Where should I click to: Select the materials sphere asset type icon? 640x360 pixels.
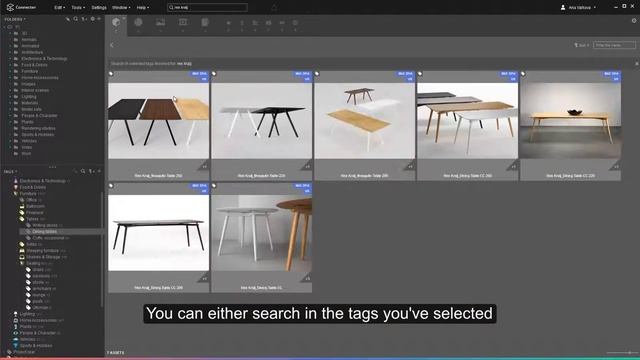coord(138,22)
